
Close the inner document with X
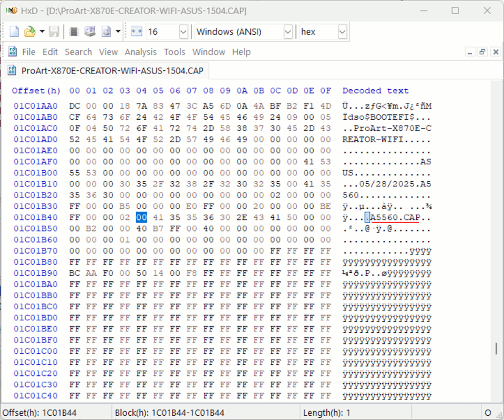[x=496, y=52]
